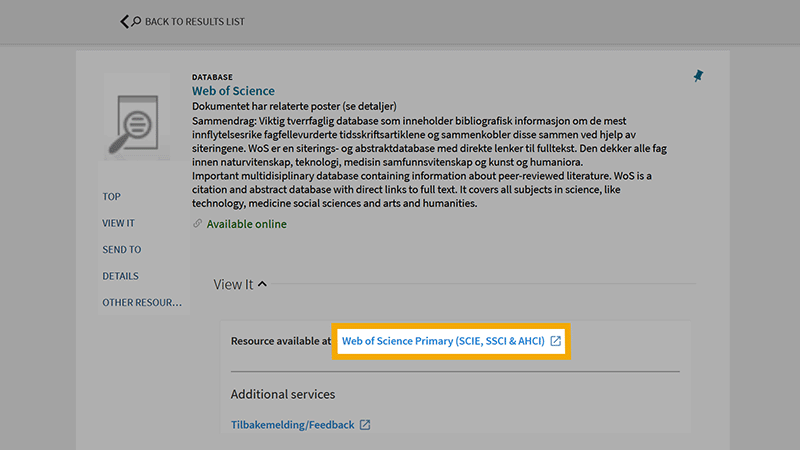This screenshot has width=800, height=450.
Task: Click the Additional services heading
Action: (283, 394)
